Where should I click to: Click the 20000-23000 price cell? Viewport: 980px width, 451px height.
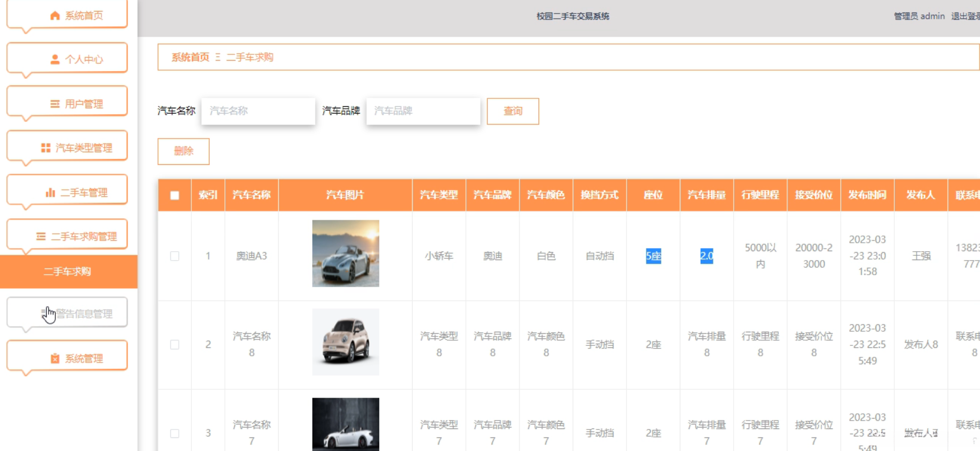coord(814,256)
